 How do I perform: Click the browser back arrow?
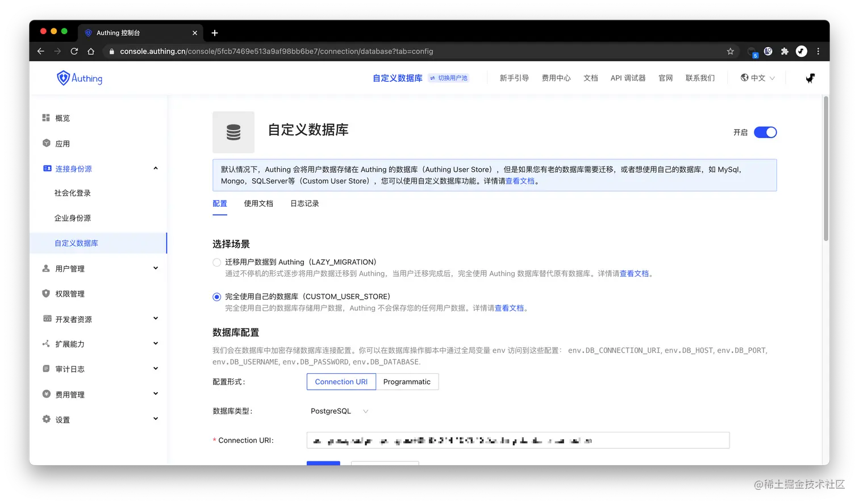(x=41, y=51)
